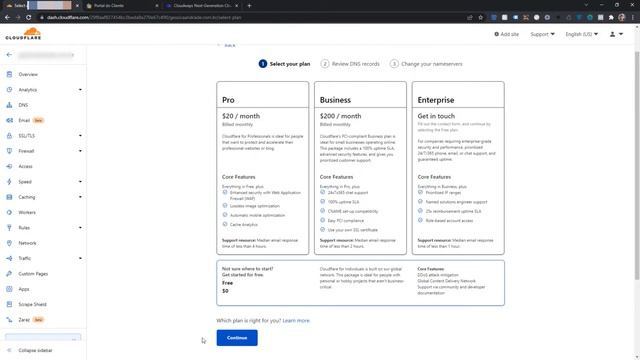
Task: Open the Workers sidebar icon
Action: [9, 212]
